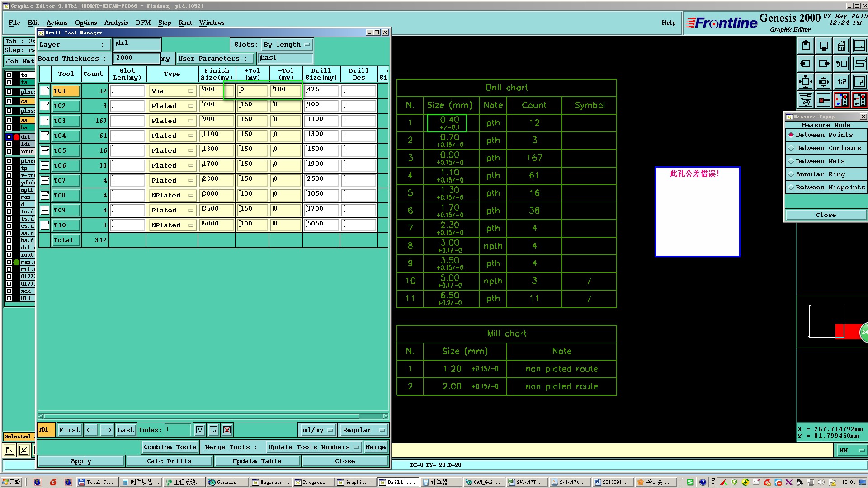Open the DFM menu
Screen dimensions: 868x488
pyautogui.click(x=143, y=23)
